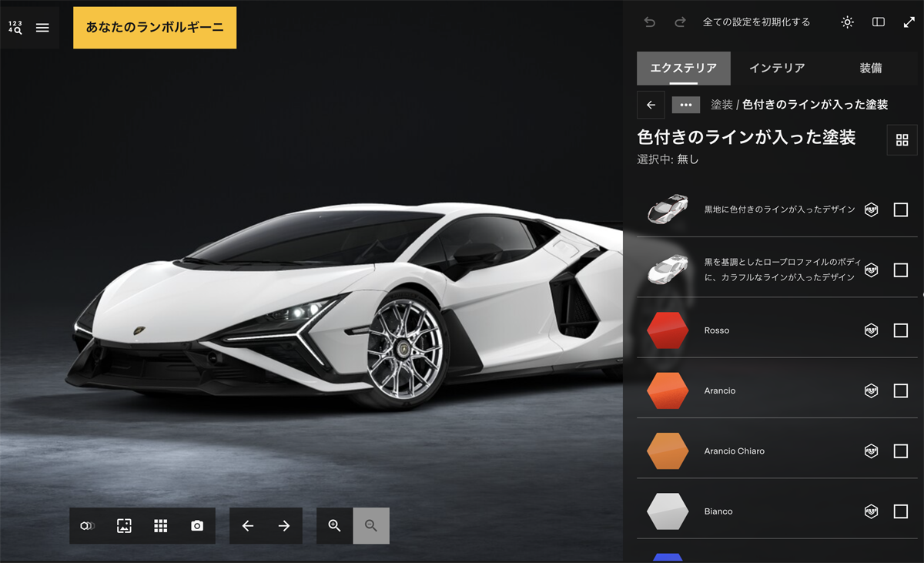Select the Arancio orange swatch
Screen dimensions: 924x563
pos(668,390)
